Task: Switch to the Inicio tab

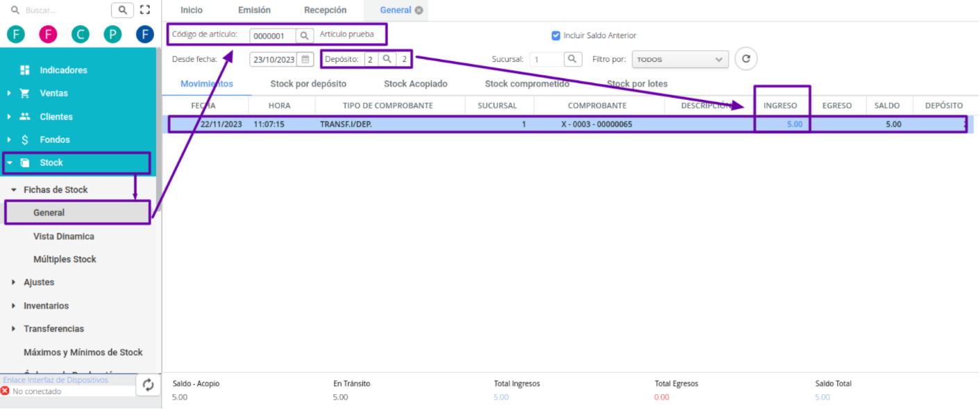Action: click(x=192, y=10)
